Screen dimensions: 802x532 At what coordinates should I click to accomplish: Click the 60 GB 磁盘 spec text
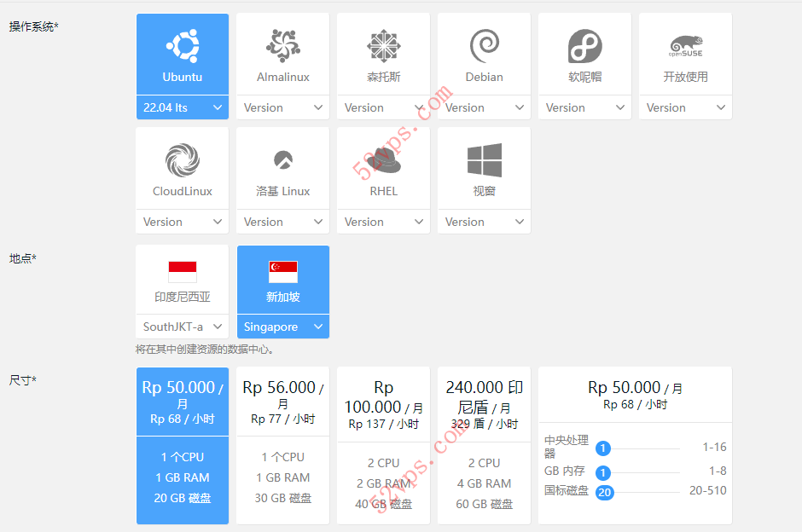[485, 504]
